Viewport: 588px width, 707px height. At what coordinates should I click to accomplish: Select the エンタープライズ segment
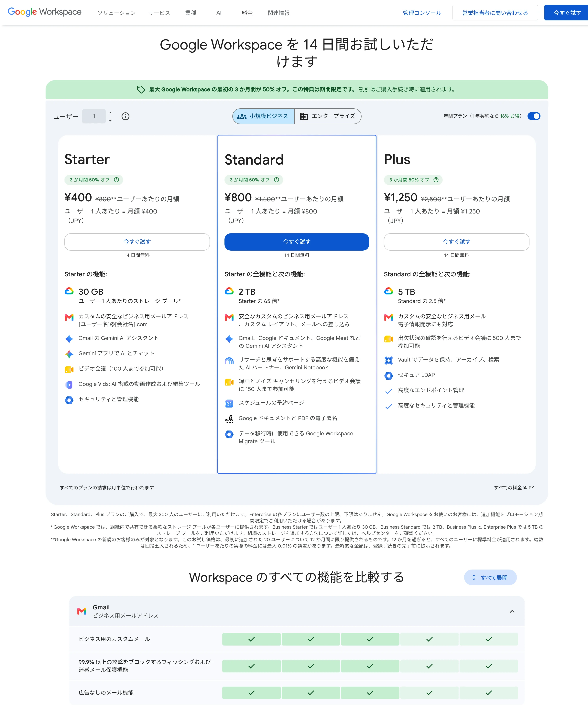coord(328,116)
